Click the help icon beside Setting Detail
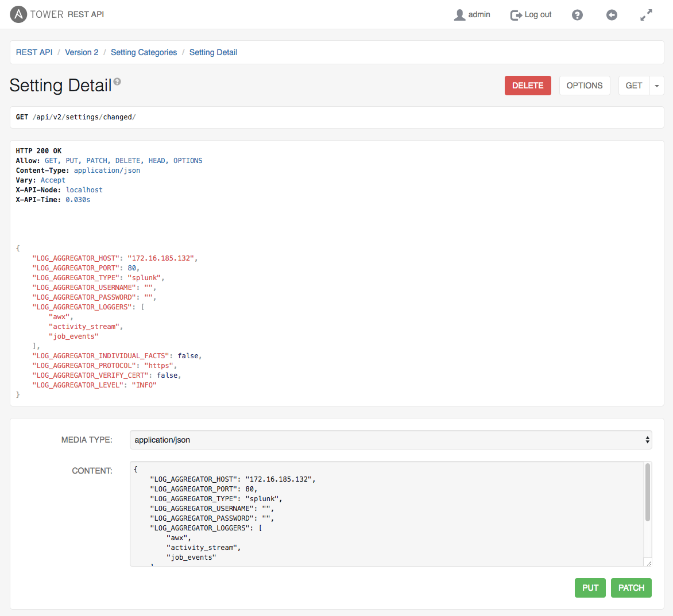 [x=117, y=82]
